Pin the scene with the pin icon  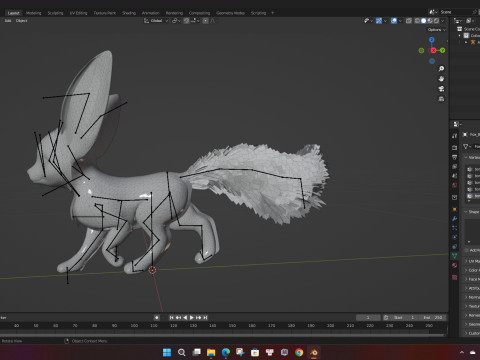point(474,12)
